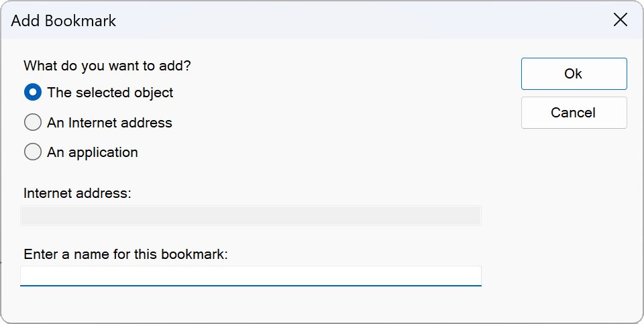Viewport: 644px width, 324px height.
Task: Focus the bookmark name text field
Action: coord(251,276)
